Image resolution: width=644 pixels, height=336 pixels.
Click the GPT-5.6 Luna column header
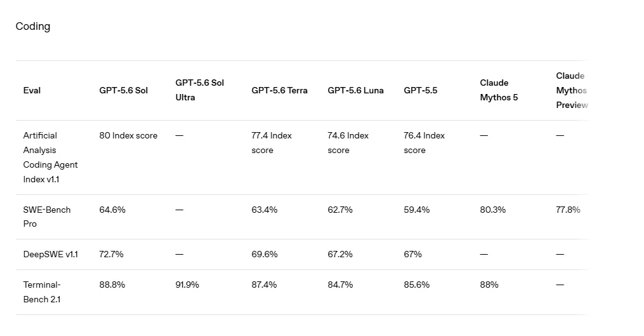click(x=355, y=90)
